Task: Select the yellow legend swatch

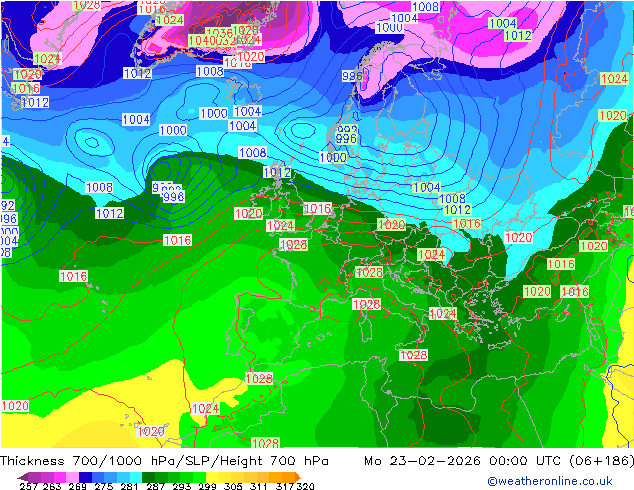Action: point(212,477)
